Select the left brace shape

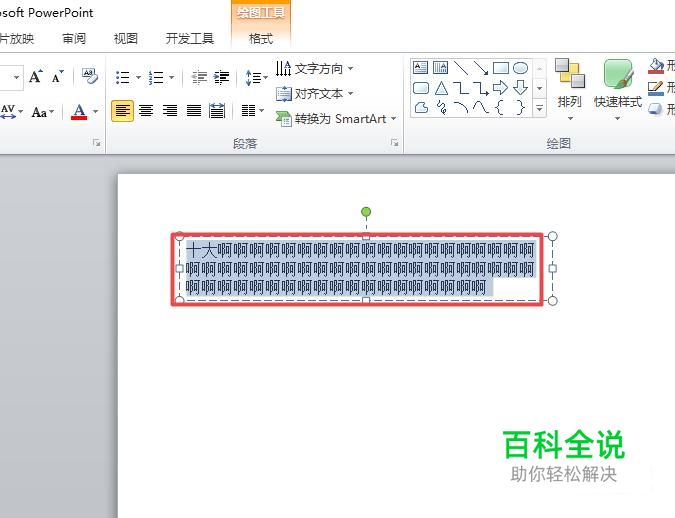tap(500, 107)
